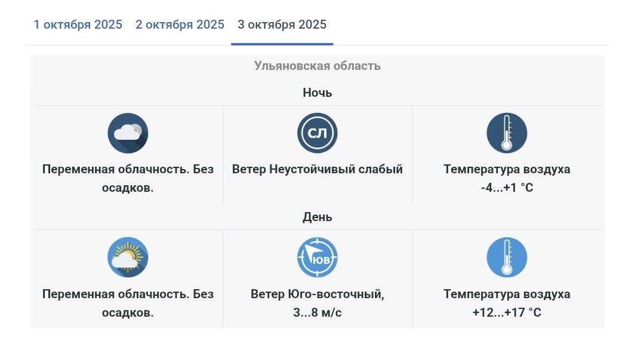Click the light blue daytime thermometer icon
This screenshot has height=337, width=644.
pyautogui.click(x=507, y=257)
